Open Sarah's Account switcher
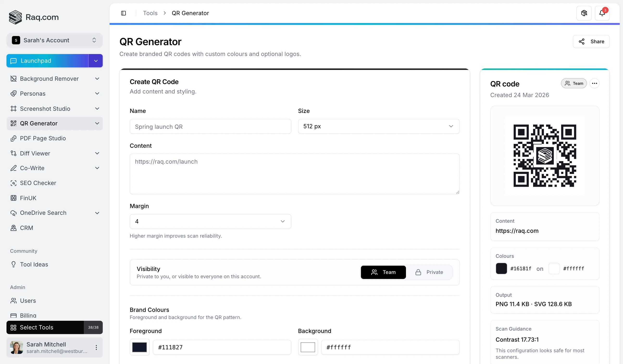Viewport: 623px width, 364px height. 54,40
